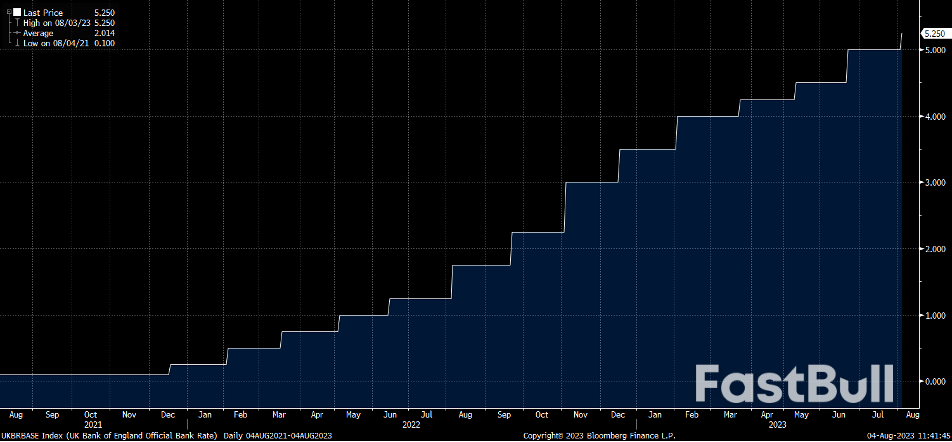Click the white Last Price color swatch
Viewport: 952px width, 442px height.
pos(15,13)
